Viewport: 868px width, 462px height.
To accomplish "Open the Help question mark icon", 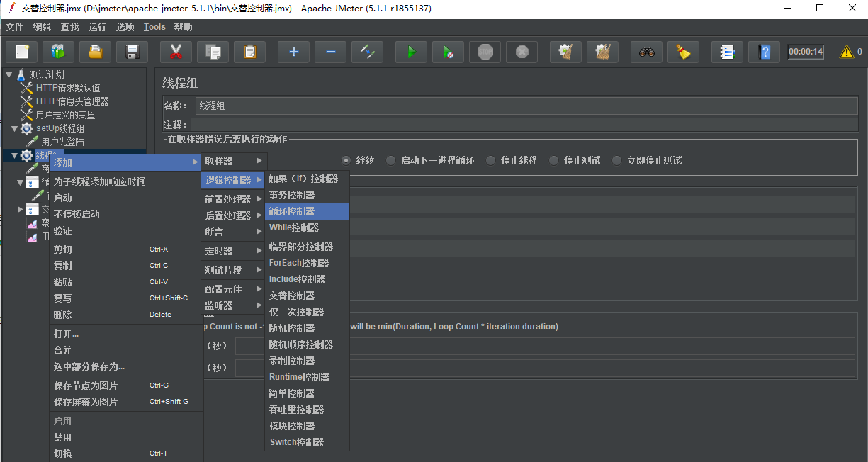I will pos(764,52).
